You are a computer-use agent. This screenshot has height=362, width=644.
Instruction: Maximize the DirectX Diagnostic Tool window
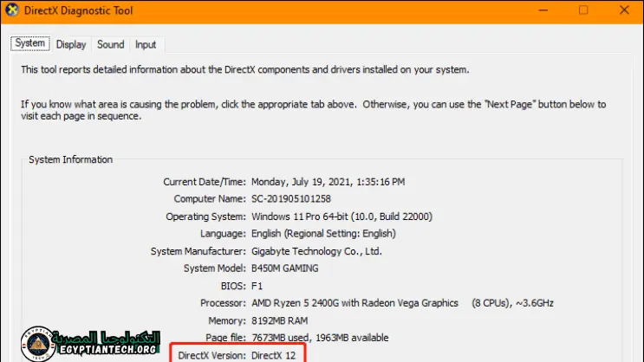583,10
